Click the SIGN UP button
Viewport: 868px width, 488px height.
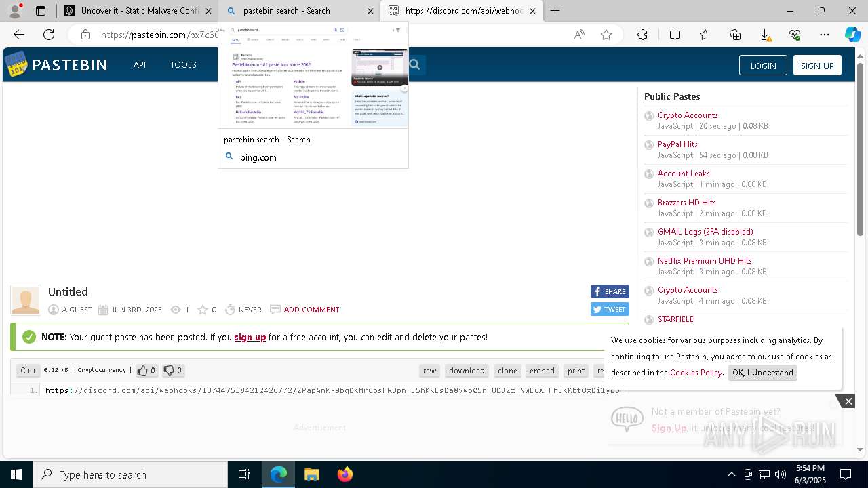point(817,65)
